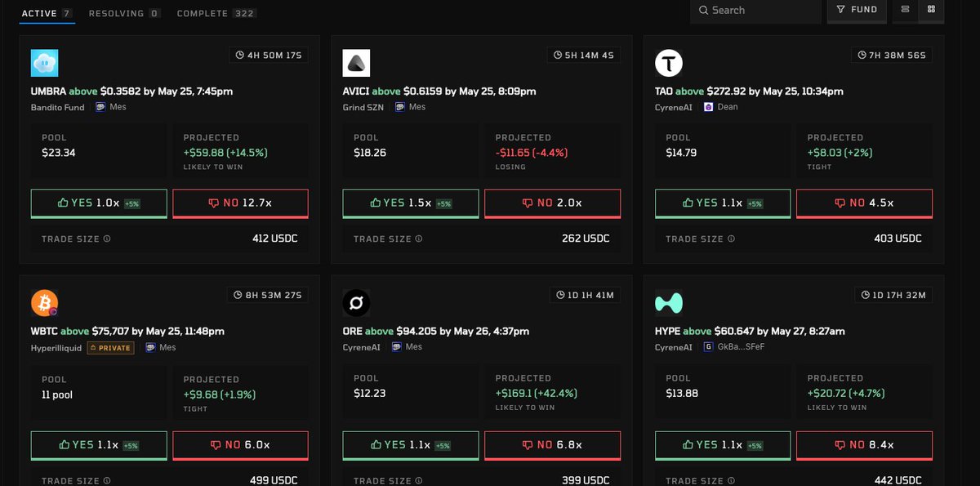Bet NO 6.8x on ORE
The image size is (980, 486).
point(553,445)
